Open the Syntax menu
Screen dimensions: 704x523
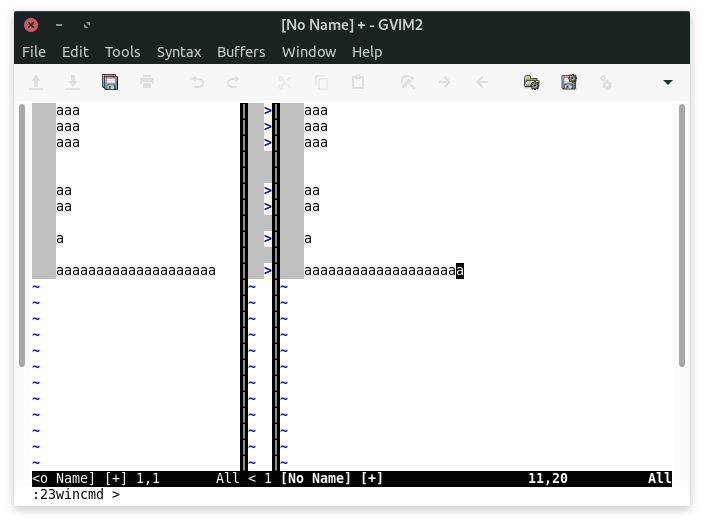pos(179,52)
